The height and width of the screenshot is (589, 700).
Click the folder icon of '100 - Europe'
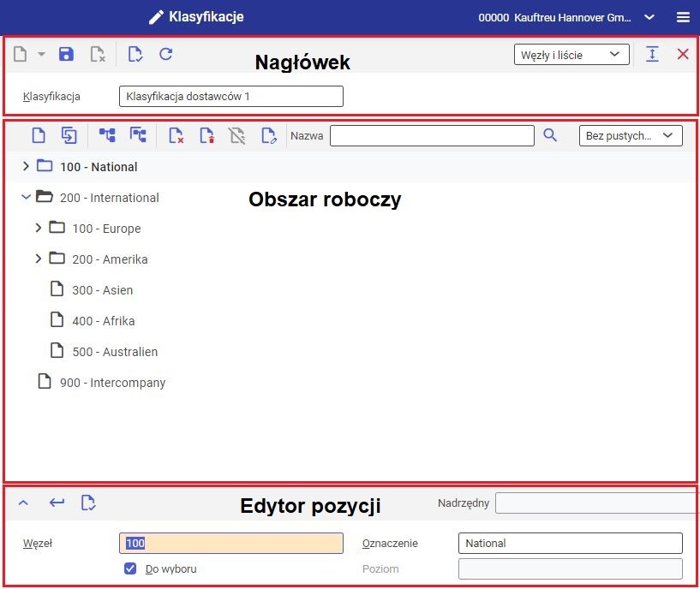[x=57, y=227]
